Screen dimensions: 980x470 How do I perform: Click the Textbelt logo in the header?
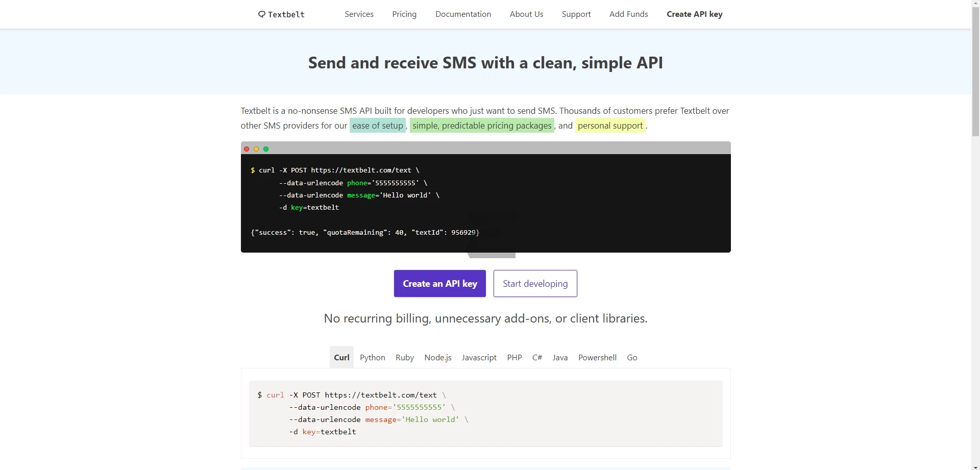coord(281,14)
